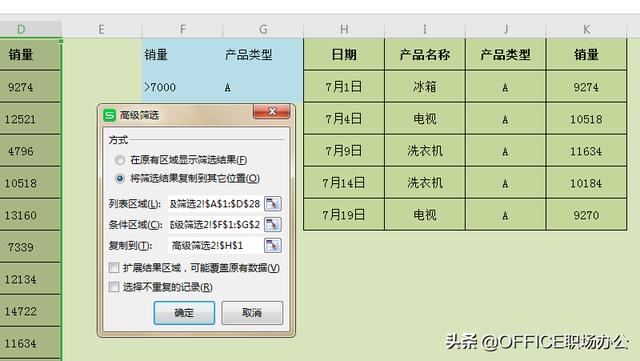Screen dimensions: 640x361
Task: Click the WPS logo icon in dialog title
Action: point(109,115)
